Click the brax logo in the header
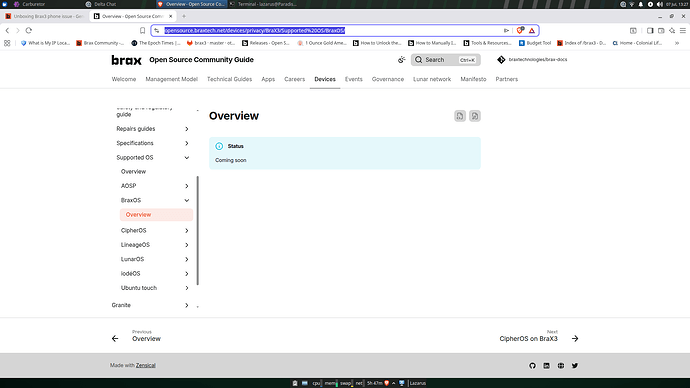The width and height of the screenshot is (690, 388). [126, 60]
